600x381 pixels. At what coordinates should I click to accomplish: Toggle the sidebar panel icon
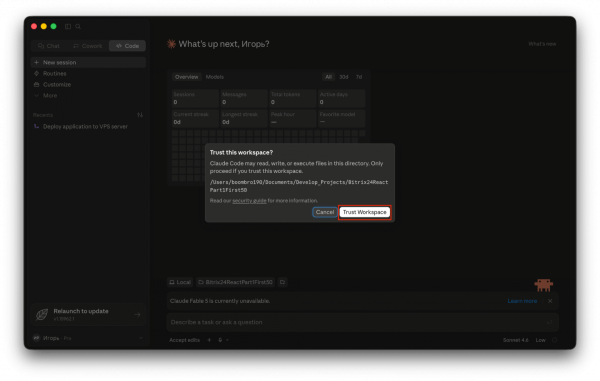point(68,26)
